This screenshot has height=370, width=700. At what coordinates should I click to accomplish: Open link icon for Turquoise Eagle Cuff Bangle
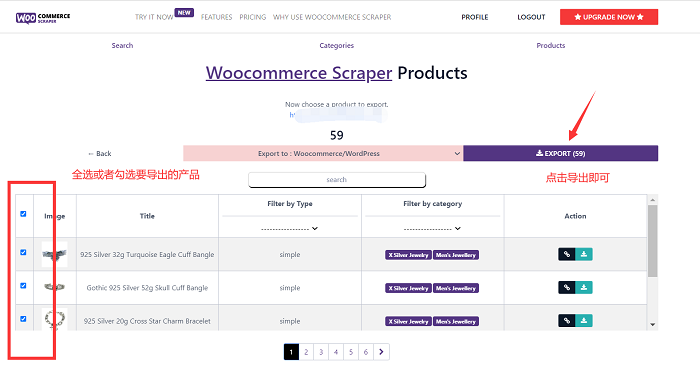click(x=567, y=254)
